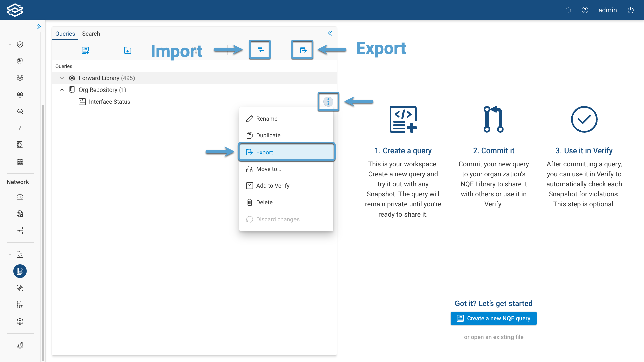This screenshot has height=362, width=644.
Task: Click the Add to Verify menu entry
Action: pyautogui.click(x=273, y=185)
